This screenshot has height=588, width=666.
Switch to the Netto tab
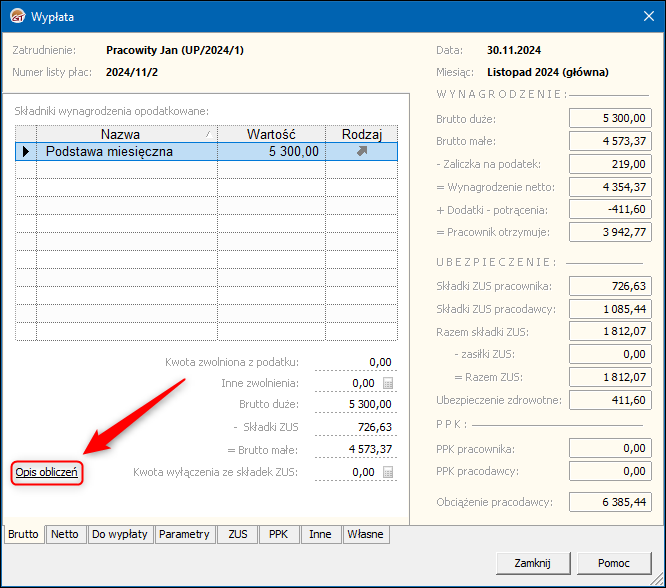tap(65, 535)
